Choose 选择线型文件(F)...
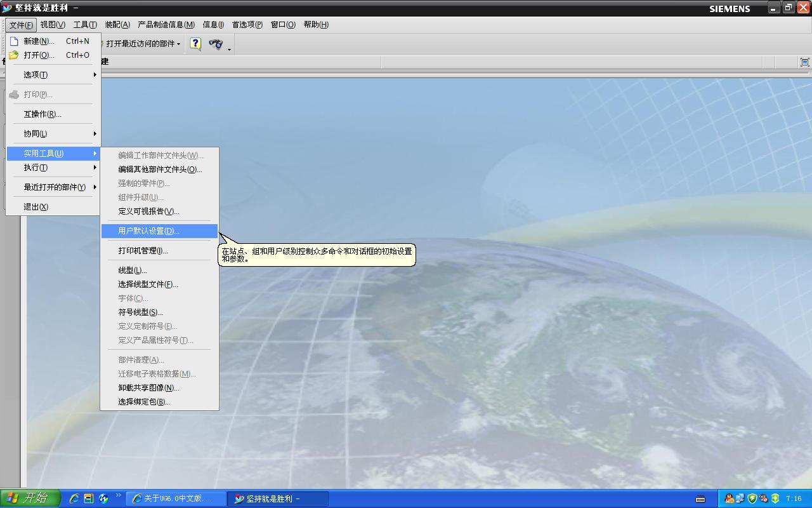 tap(159, 284)
